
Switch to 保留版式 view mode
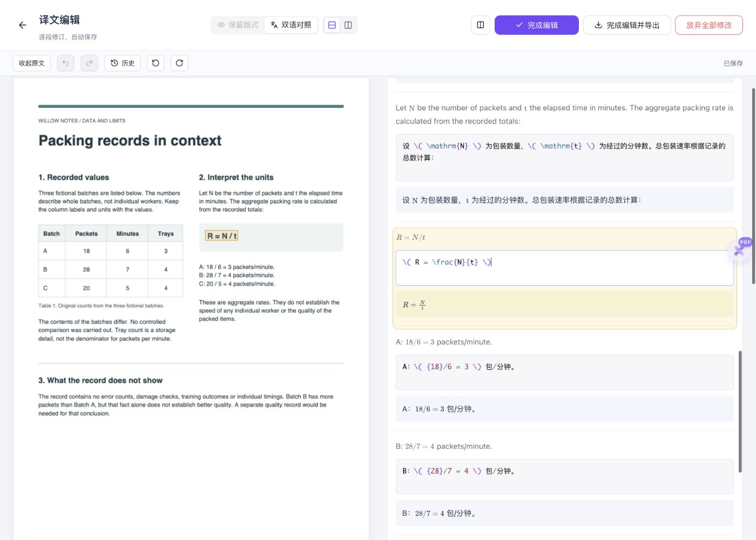click(238, 25)
